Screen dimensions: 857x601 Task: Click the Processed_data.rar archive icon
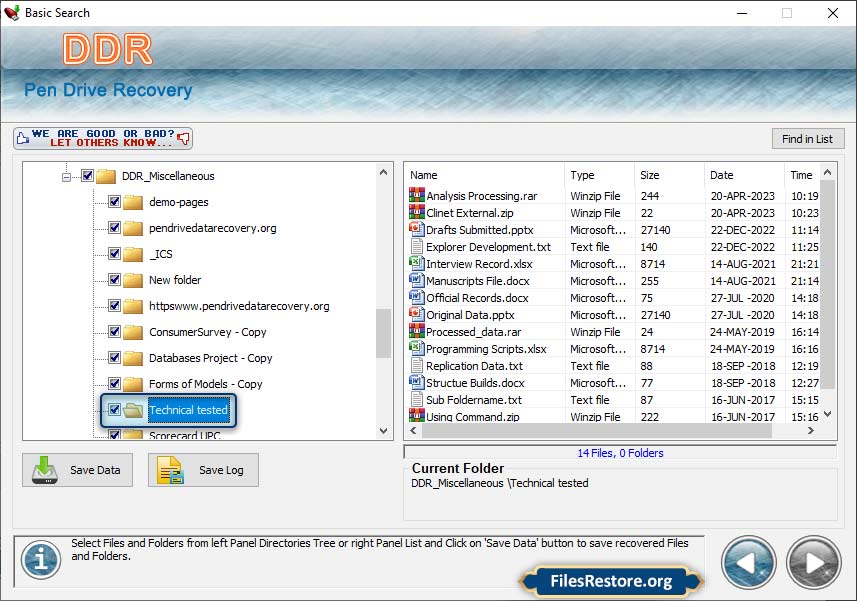click(416, 331)
